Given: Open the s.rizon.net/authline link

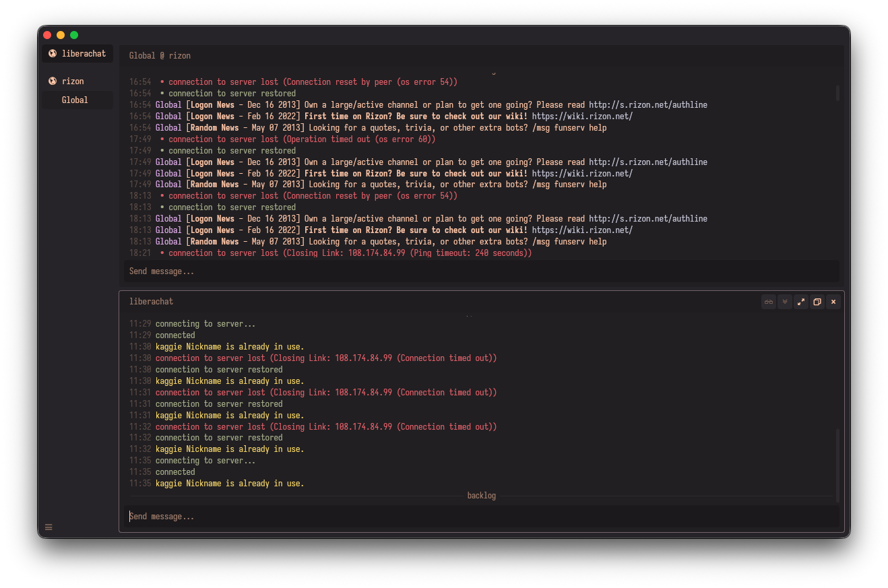Looking at the screenshot, I should (647, 105).
